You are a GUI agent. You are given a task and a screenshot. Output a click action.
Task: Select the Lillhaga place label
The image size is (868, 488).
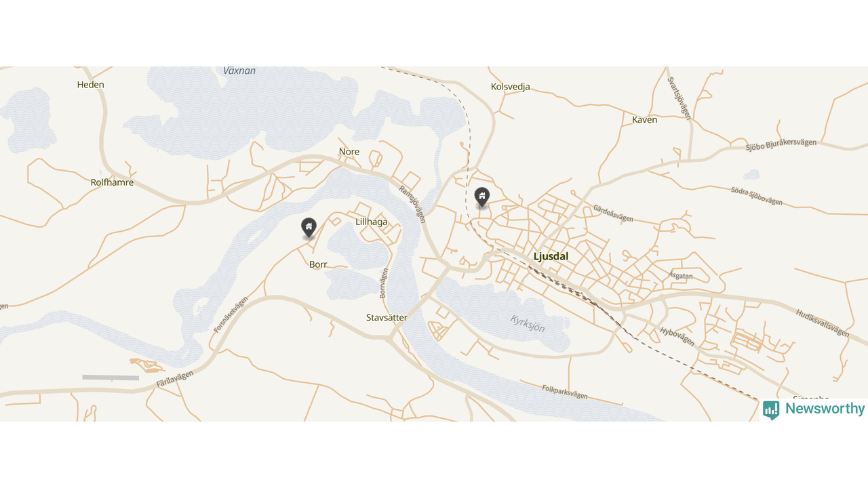(372, 222)
